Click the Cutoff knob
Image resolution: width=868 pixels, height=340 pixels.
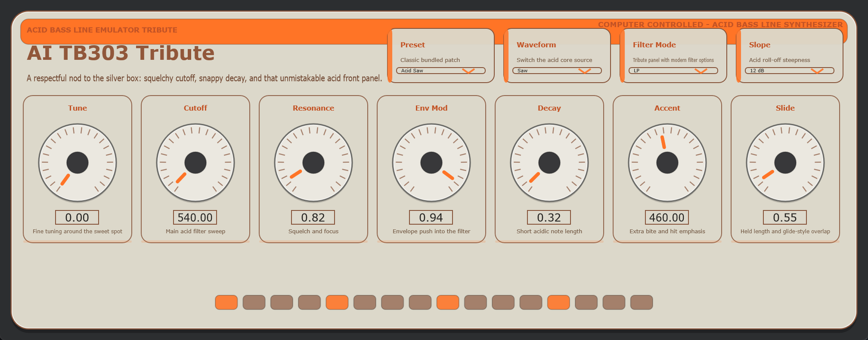(195, 163)
